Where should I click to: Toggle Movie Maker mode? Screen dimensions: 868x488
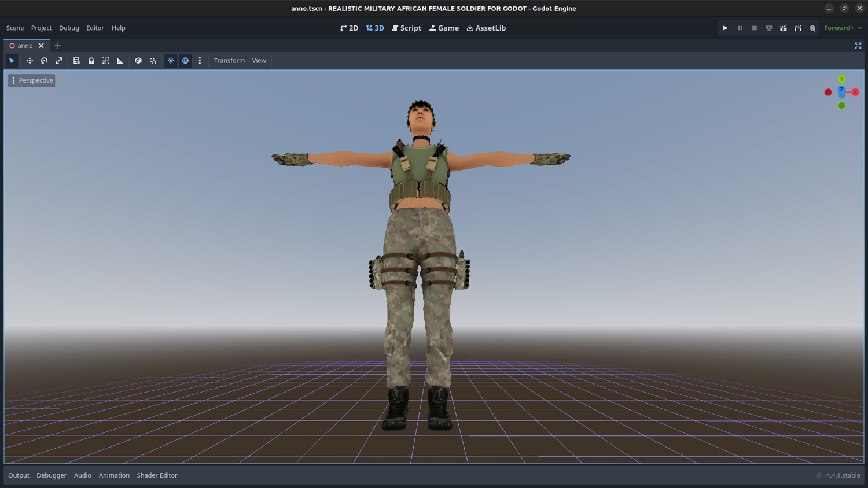point(812,28)
